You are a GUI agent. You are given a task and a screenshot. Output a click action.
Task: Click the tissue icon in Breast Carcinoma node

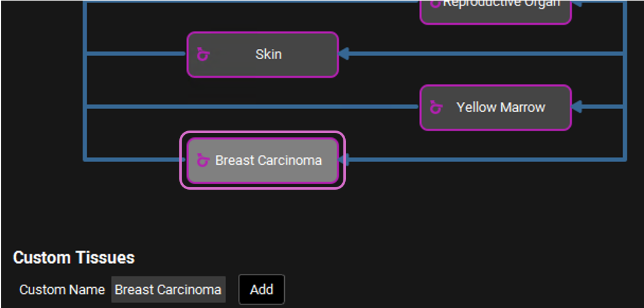pyautogui.click(x=203, y=160)
